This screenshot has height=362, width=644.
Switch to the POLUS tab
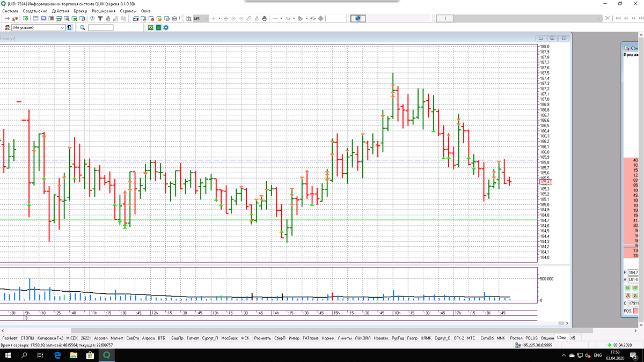tap(531, 338)
